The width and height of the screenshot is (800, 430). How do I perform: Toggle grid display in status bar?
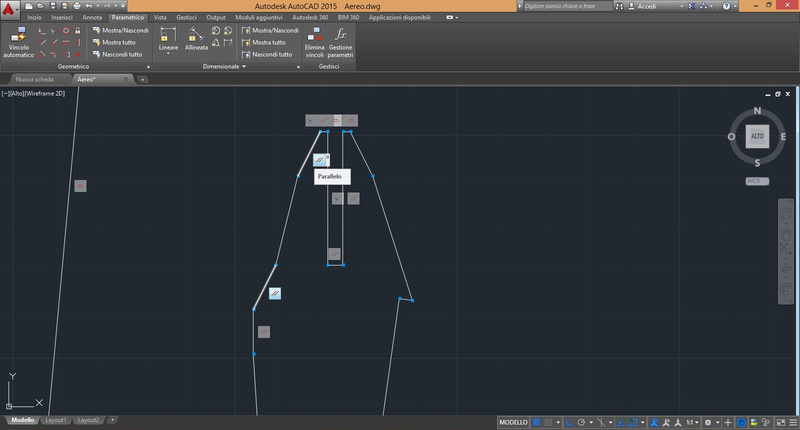click(x=538, y=422)
